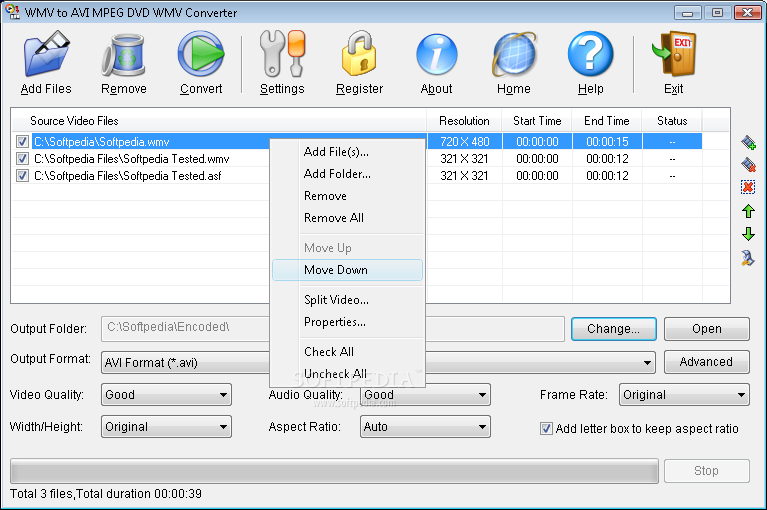Click the 00:00:15 end time cell
Screen dimensions: 767x510
click(x=607, y=142)
